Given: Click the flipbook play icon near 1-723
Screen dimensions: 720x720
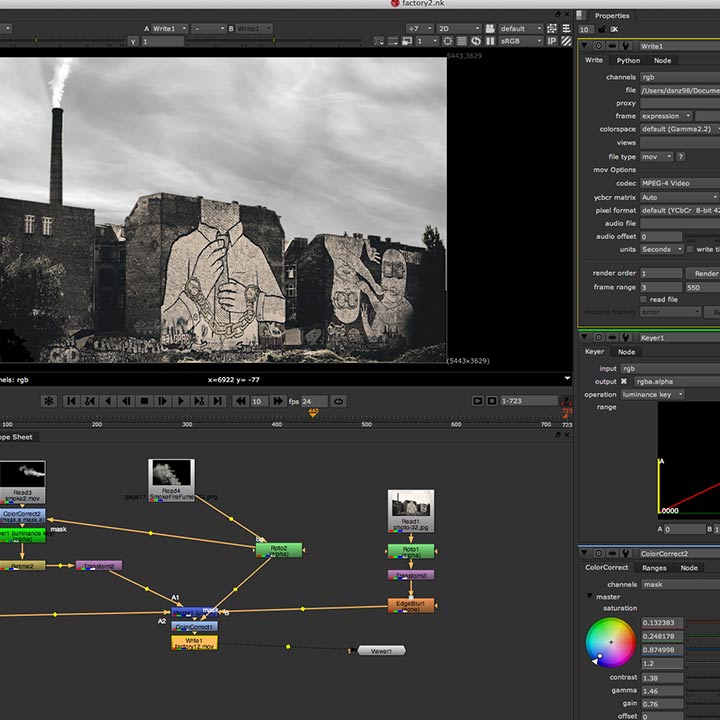Looking at the screenshot, I should click(478, 401).
